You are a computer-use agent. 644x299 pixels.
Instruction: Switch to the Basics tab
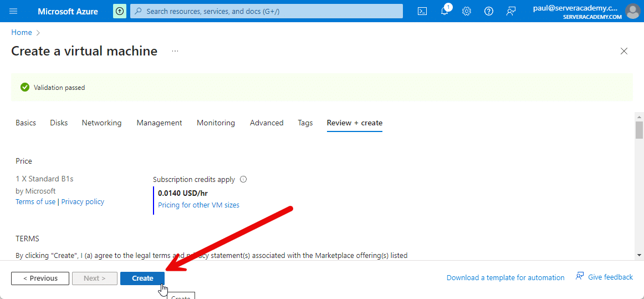click(x=25, y=123)
